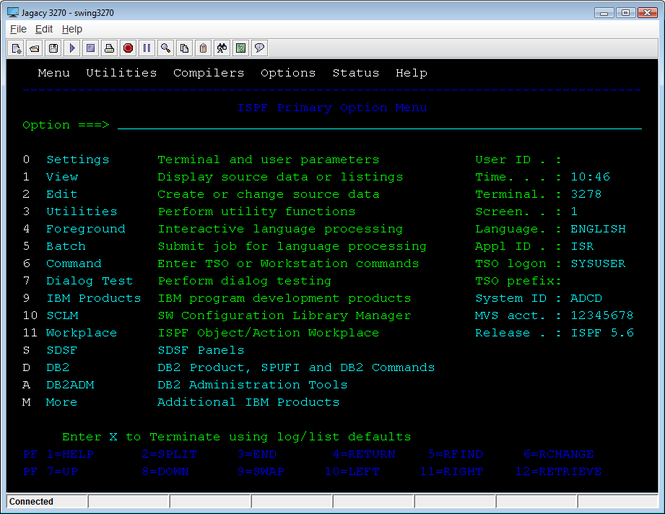Select option 6 Command
The width and height of the screenshot is (665, 514).
tap(74, 264)
